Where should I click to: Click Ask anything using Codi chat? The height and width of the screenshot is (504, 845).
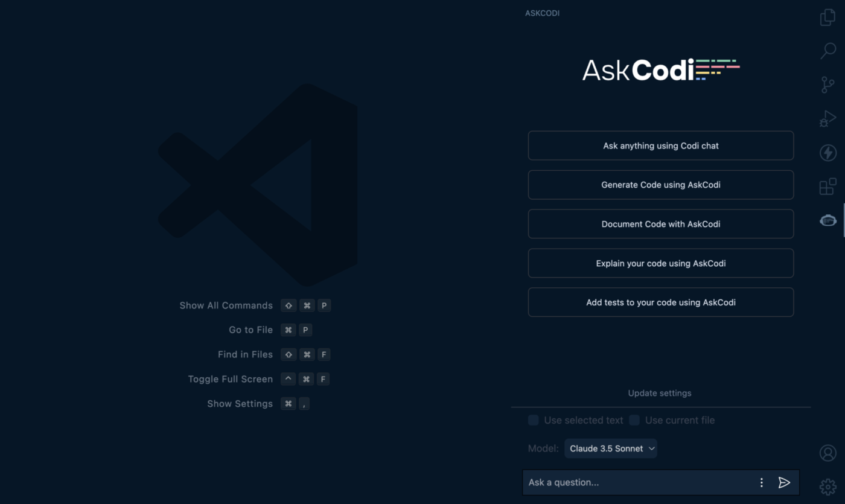coord(661,145)
